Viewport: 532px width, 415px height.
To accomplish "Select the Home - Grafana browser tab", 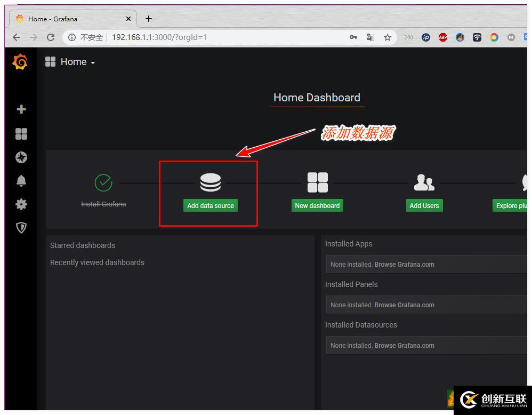I will click(x=73, y=19).
